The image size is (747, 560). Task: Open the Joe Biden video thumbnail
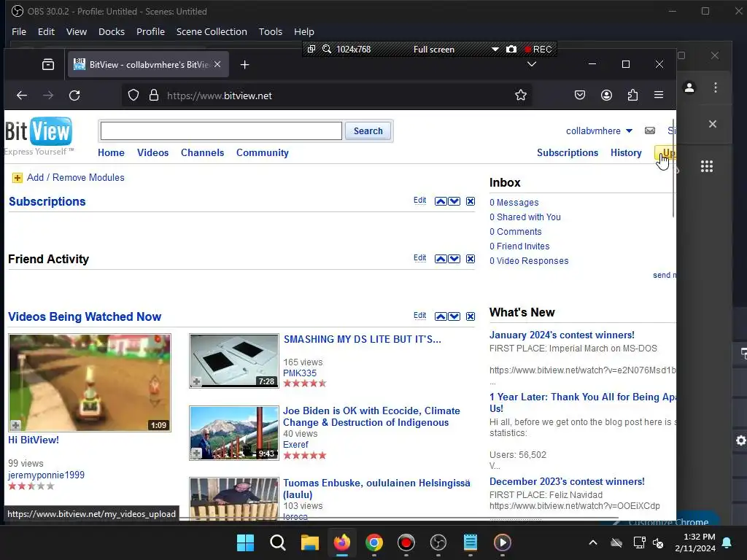234,433
